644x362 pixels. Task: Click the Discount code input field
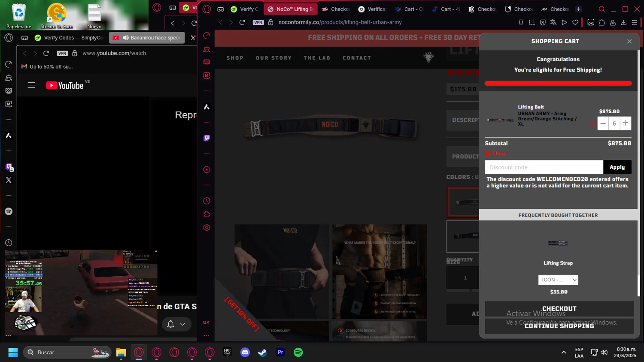click(x=544, y=167)
